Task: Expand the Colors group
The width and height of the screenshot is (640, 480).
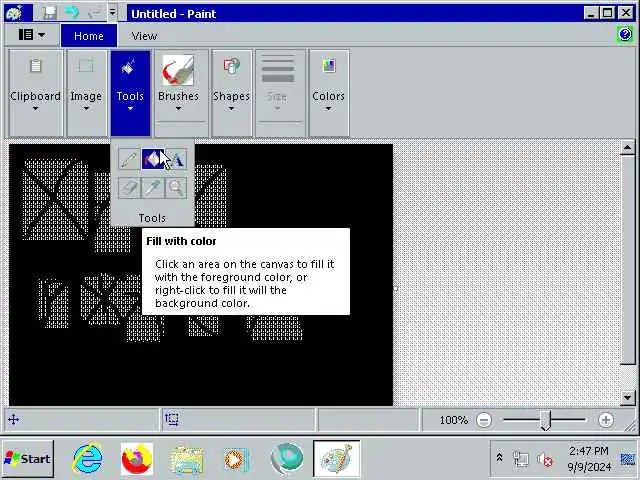Action: (329, 93)
